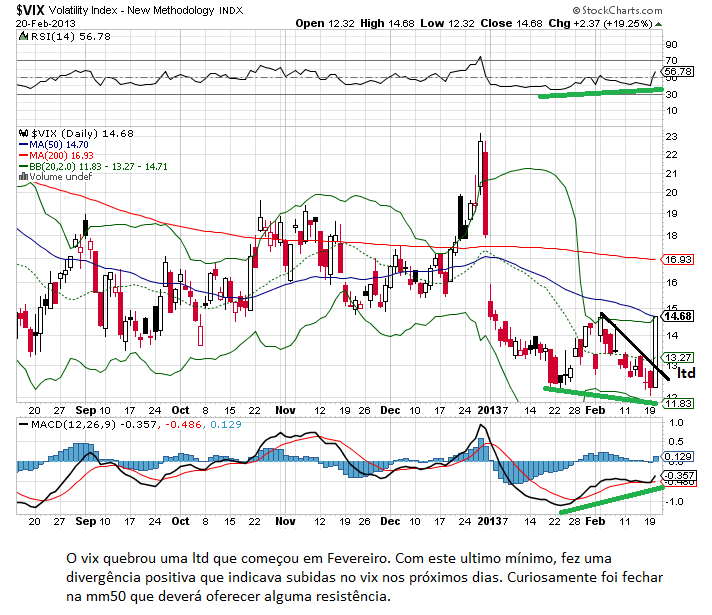Click the 90 level on the RSI axis
Screen dimensions: 712x615
[671, 45]
